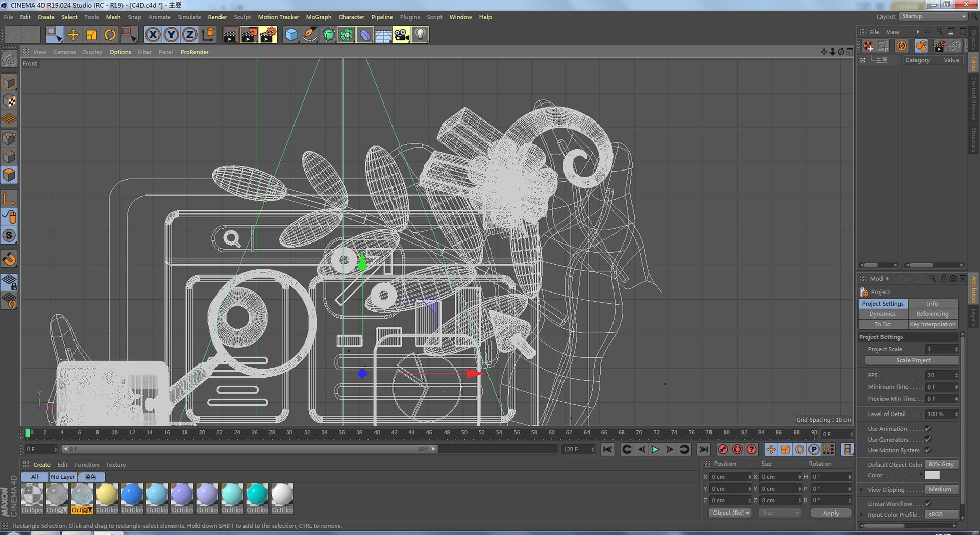Toggle the Use Motion System checkbox
980x535 pixels.
click(x=928, y=450)
